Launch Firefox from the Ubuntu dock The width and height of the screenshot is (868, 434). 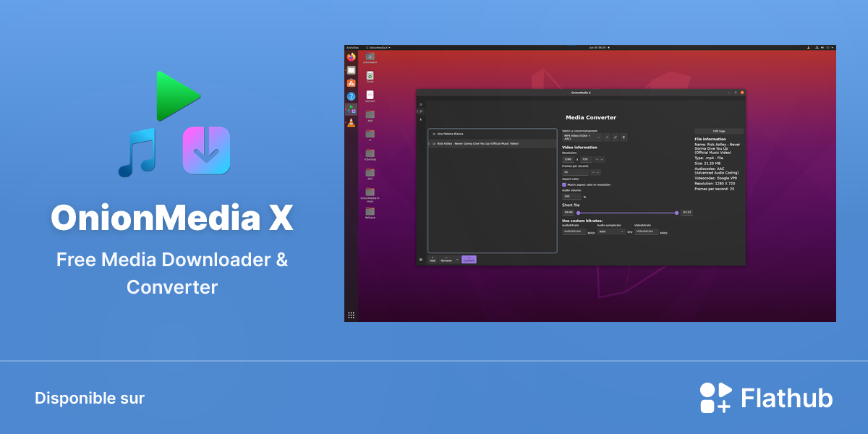352,57
